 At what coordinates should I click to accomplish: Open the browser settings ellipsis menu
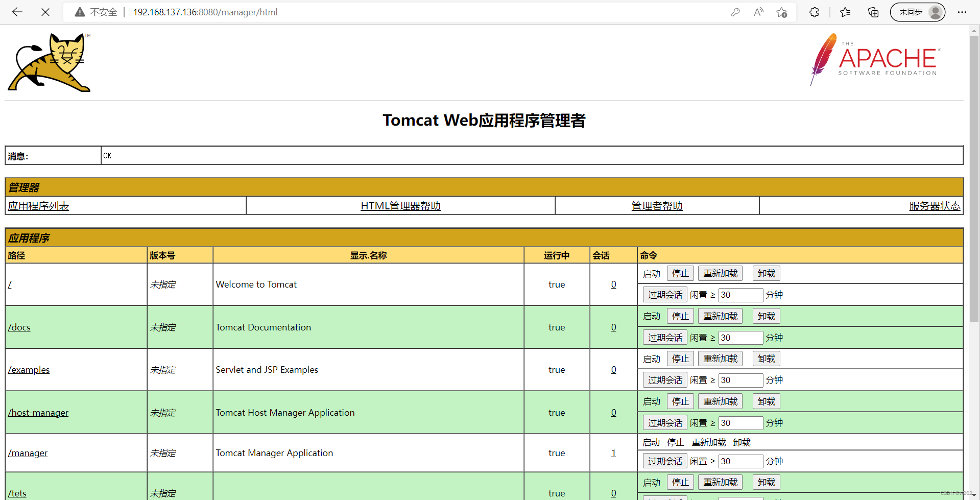962,12
